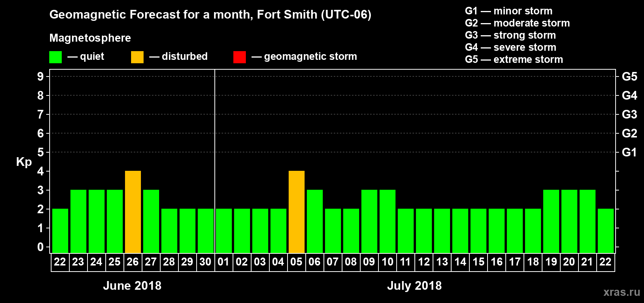Click the green bar for July 22
This screenshot has height=303, width=644.
point(606,231)
